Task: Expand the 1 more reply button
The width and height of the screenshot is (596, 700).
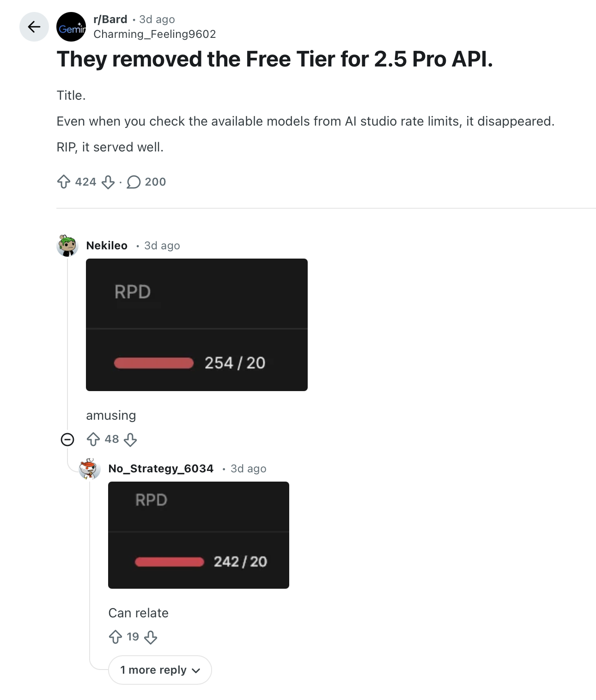Action: point(160,670)
